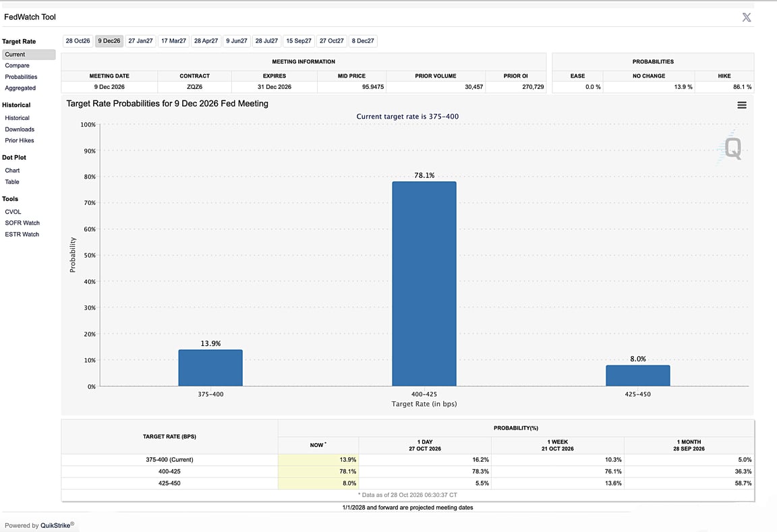Open Prior Hikes in the sidebar
The width and height of the screenshot is (777, 532).
[x=20, y=141]
